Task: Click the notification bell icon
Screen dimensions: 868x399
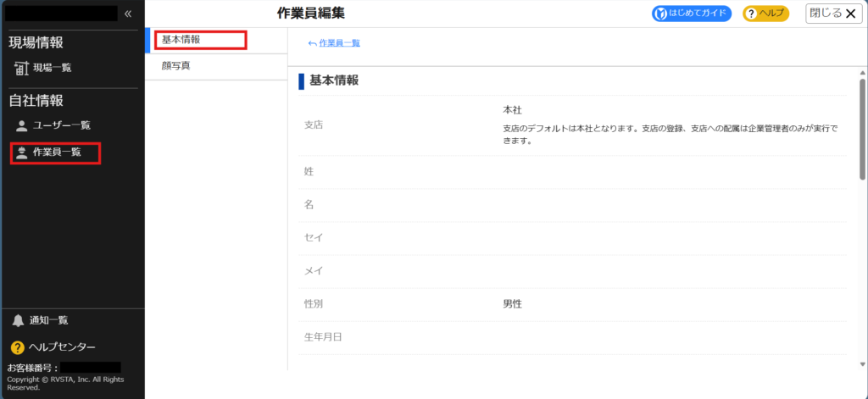Action: 19,320
